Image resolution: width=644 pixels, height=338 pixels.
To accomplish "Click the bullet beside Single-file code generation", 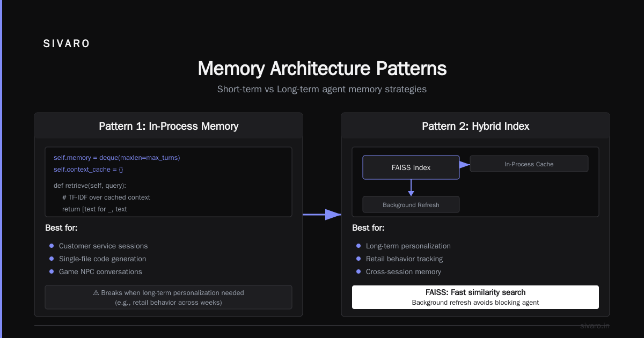I will click(52, 259).
